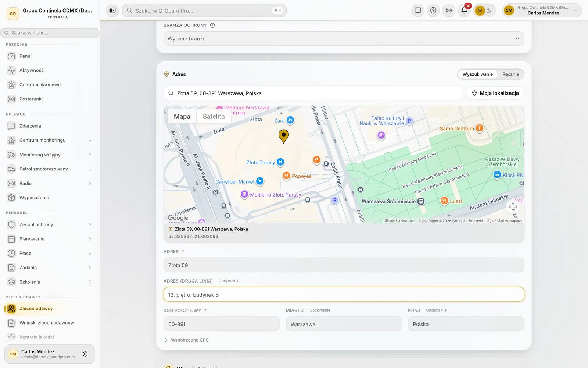Click the Popeyes restaurant marker on map
Image resolution: width=588 pixels, height=368 pixels.
point(286,176)
